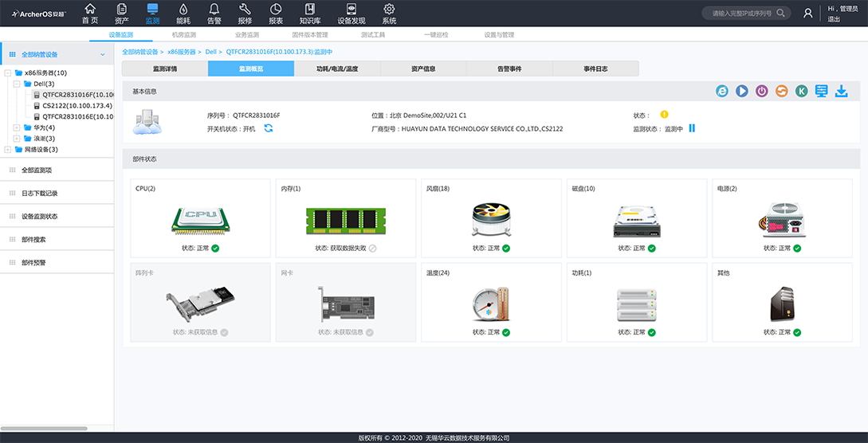
Task: Click the download icon in the 基本信息 toolbar
Action: (841, 92)
